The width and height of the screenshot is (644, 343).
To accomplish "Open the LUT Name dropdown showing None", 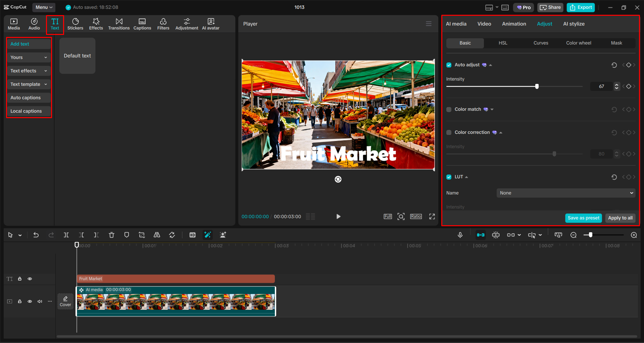I will 565,193.
